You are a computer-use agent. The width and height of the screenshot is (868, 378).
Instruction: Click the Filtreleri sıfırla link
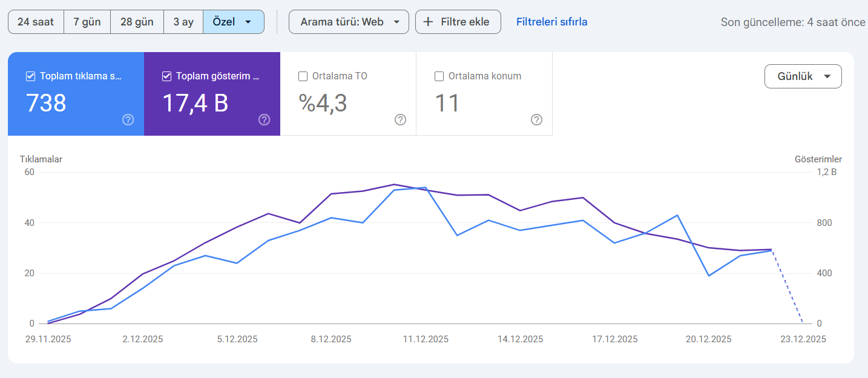click(551, 22)
